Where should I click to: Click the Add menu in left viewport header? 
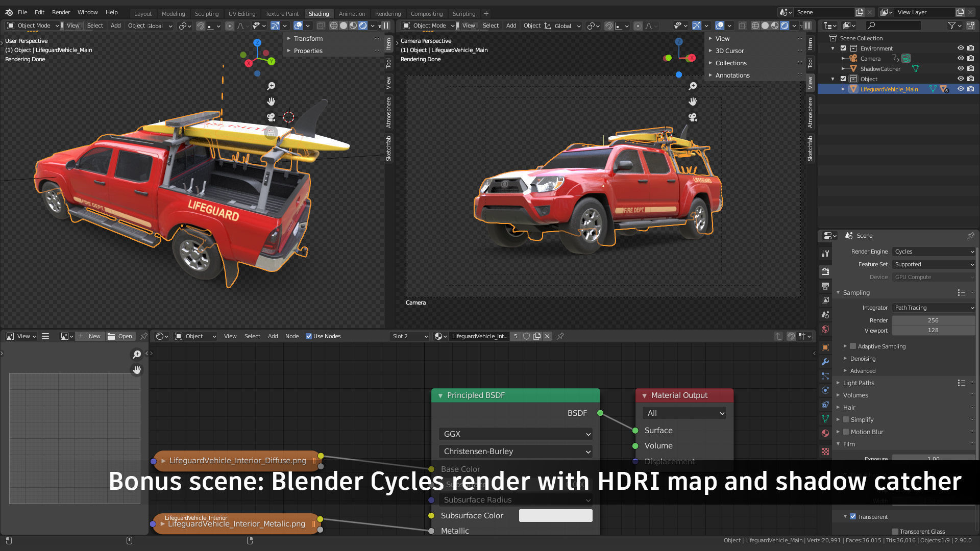click(x=116, y=26)
